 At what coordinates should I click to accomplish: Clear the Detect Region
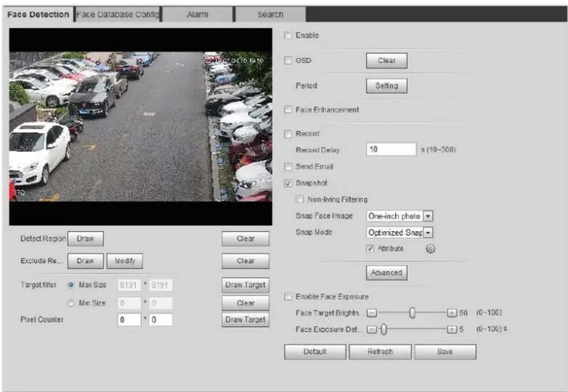[x=246, y=239]
